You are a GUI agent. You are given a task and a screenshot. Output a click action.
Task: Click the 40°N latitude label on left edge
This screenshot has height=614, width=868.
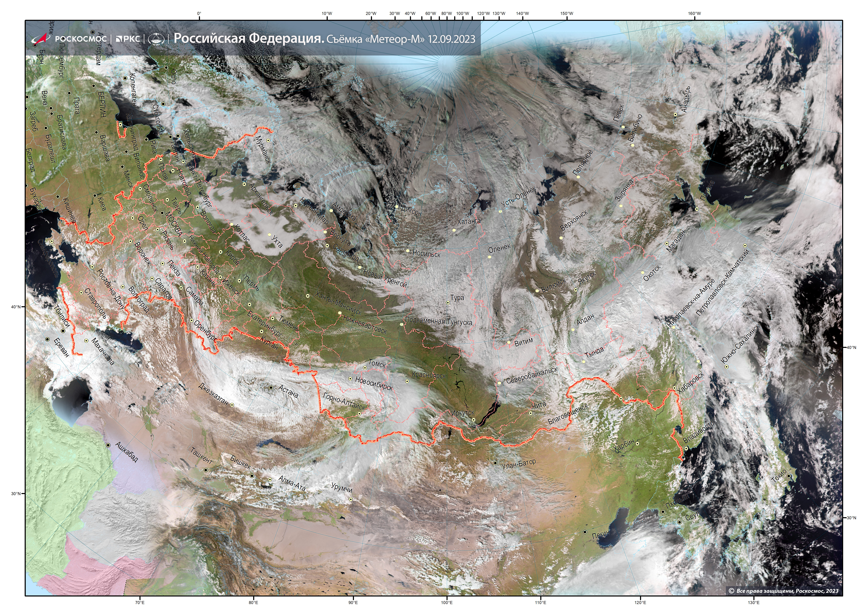pyautogui.click(x=16, y=307)
